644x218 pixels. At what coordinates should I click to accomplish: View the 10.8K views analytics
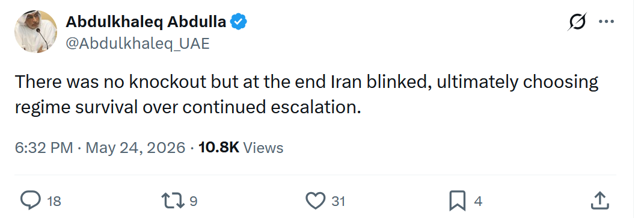241,148
